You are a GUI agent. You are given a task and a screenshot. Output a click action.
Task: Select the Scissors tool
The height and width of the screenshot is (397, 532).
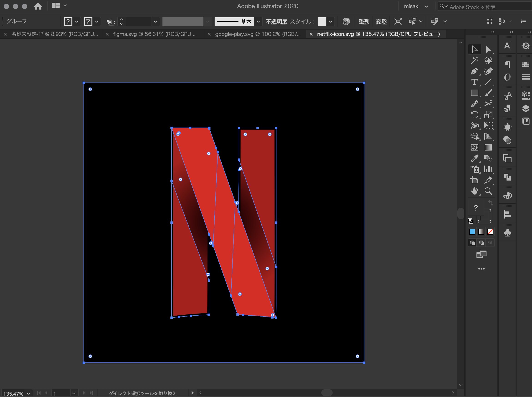coord(488,104)
